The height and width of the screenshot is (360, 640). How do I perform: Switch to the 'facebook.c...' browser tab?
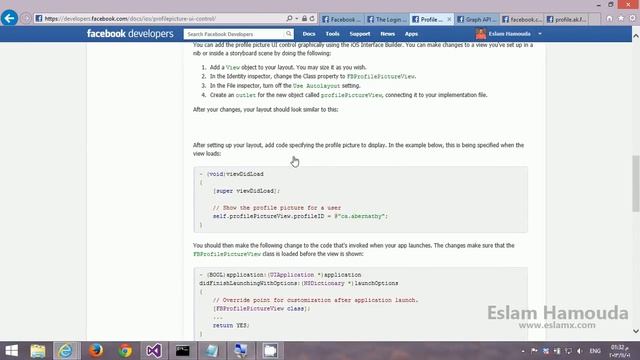[522, 19]
